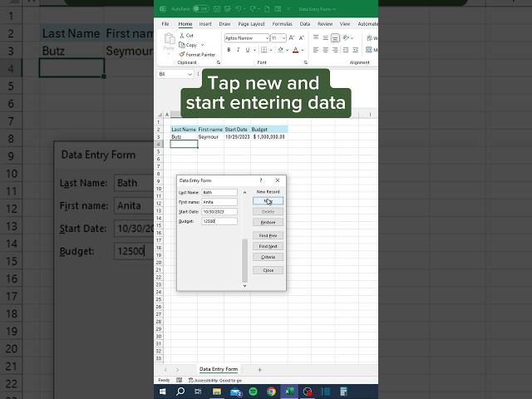The image size is (532, 399).
Task: Select the Data Entry Form sheet tab
Action: tap(219, 369)
